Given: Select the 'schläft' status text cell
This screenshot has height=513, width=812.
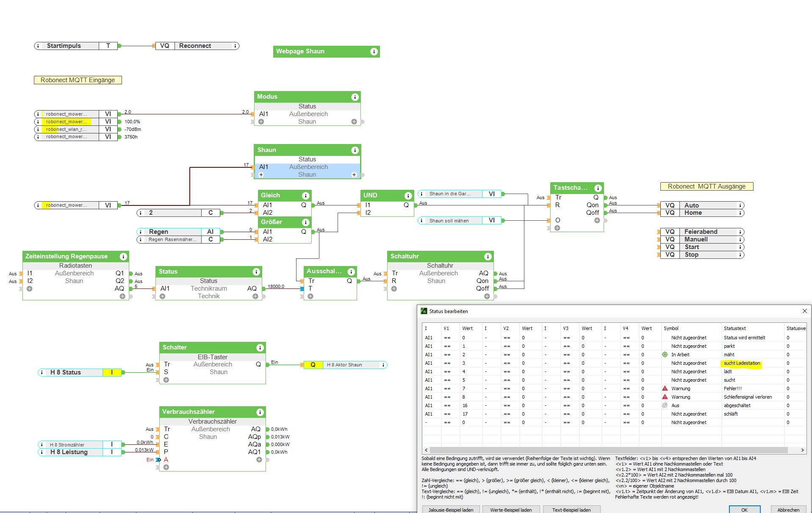Looking at the screenshot, I should tap(753, 414).
